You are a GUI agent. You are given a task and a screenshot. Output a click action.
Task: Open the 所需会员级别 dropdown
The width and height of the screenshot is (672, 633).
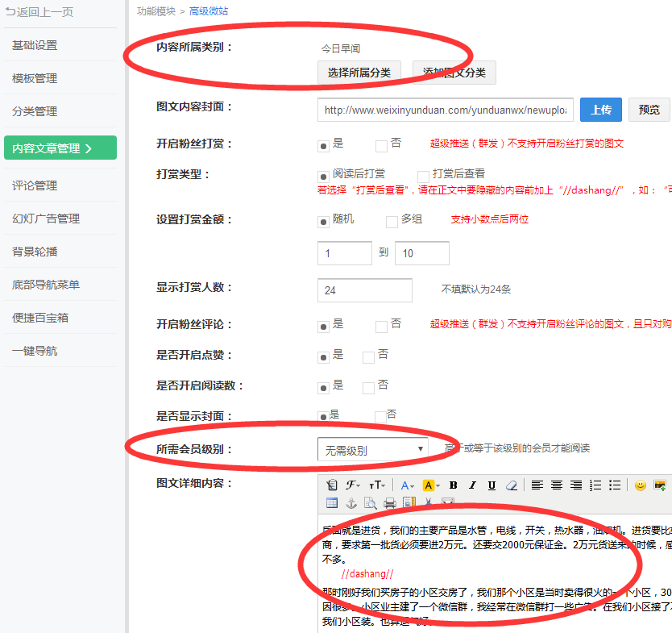(x=373, y=450)
